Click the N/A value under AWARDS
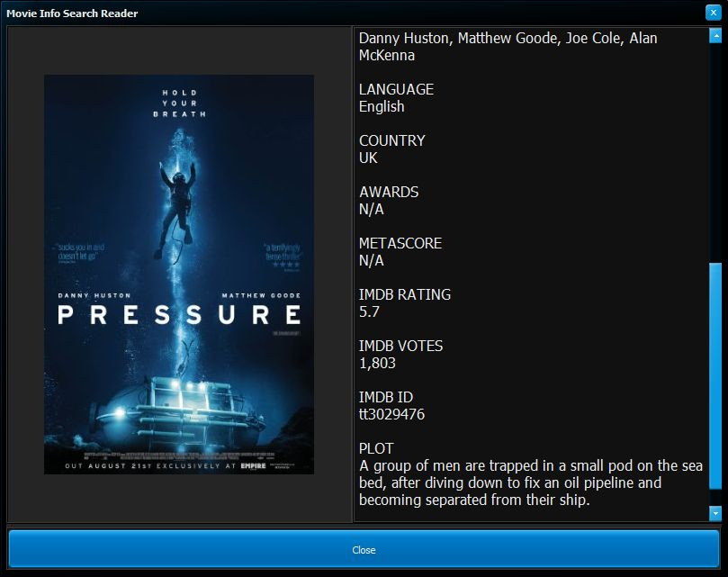The height and width of the screenshot is (577, 728). pyautogui.click(x=372, y=209)
